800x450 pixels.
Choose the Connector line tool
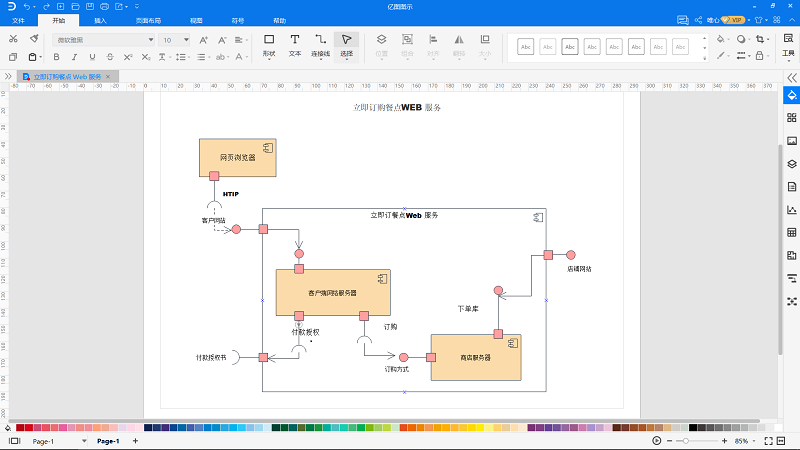point(320,46)
